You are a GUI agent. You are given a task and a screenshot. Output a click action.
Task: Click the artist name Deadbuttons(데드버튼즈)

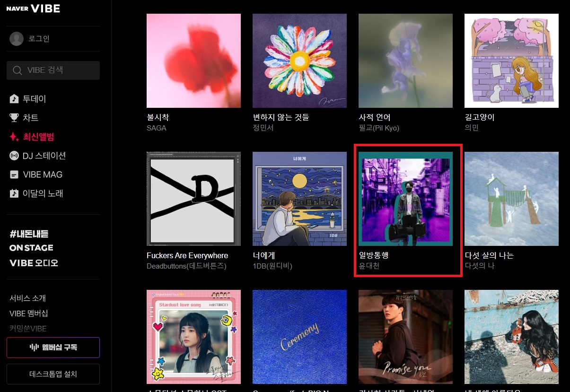coord(187,266)
